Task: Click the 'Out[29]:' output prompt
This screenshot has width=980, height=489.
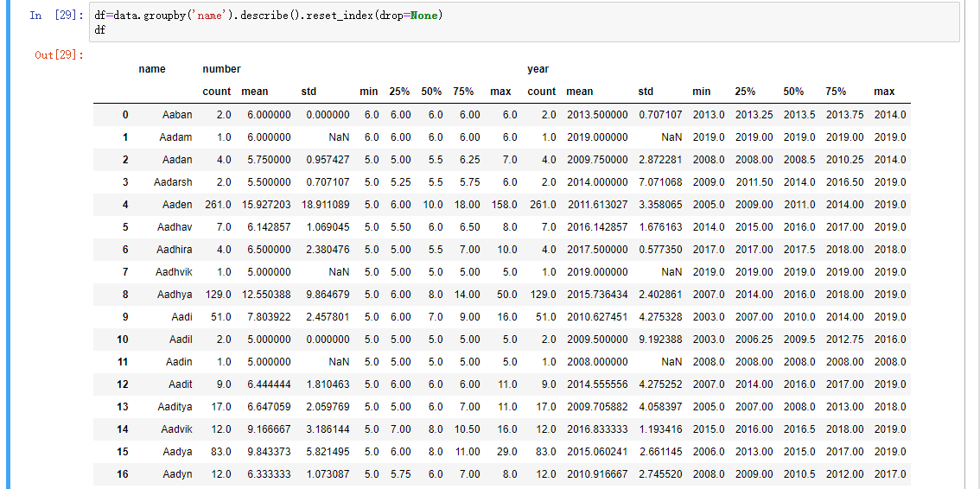Action: [59, 55]
